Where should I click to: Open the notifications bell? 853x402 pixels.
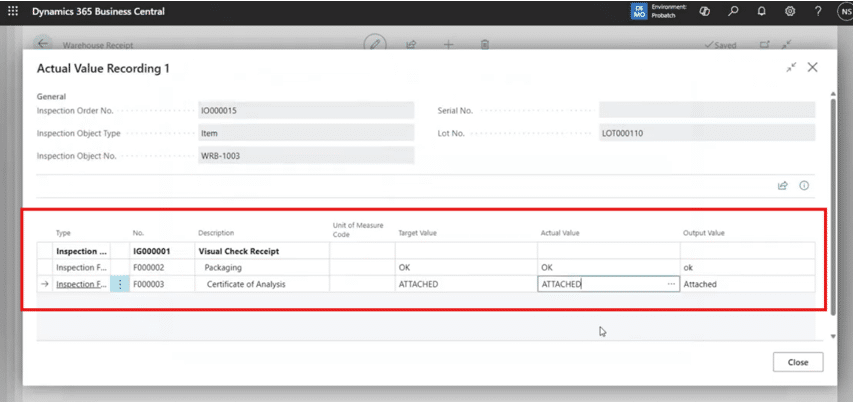[x=761, y=11]
